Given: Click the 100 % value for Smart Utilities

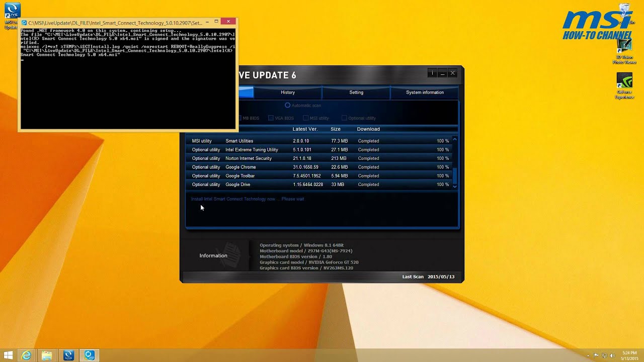Looking at the screenshot, I should [443, 141].
